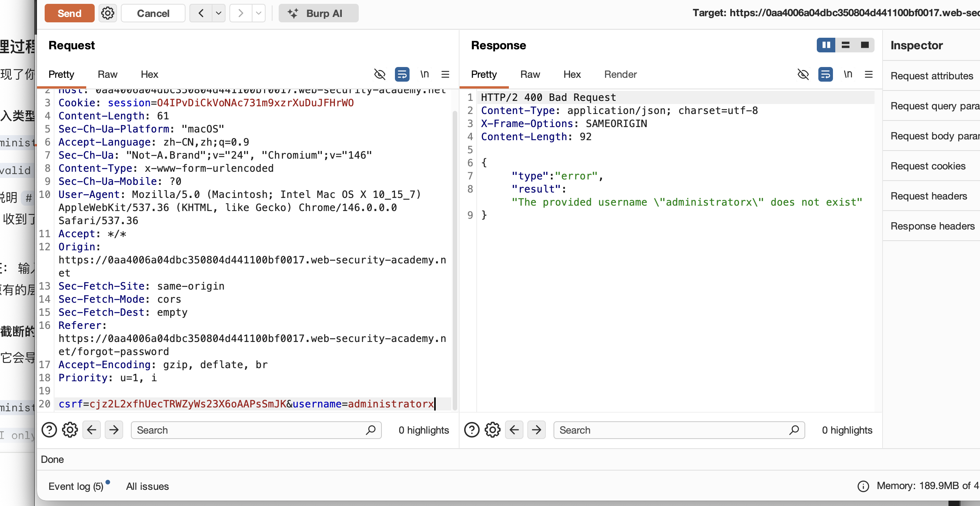Click the Response search input field
980x506 pixels.
(x=672, y=430)
